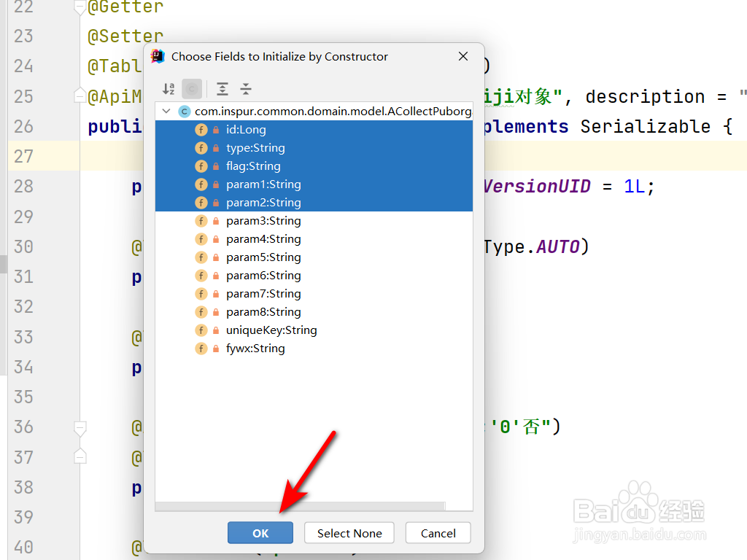The width and height of the screenshot is (747, 560).
Task: Select the param5:String field
Action: point(314,257)
